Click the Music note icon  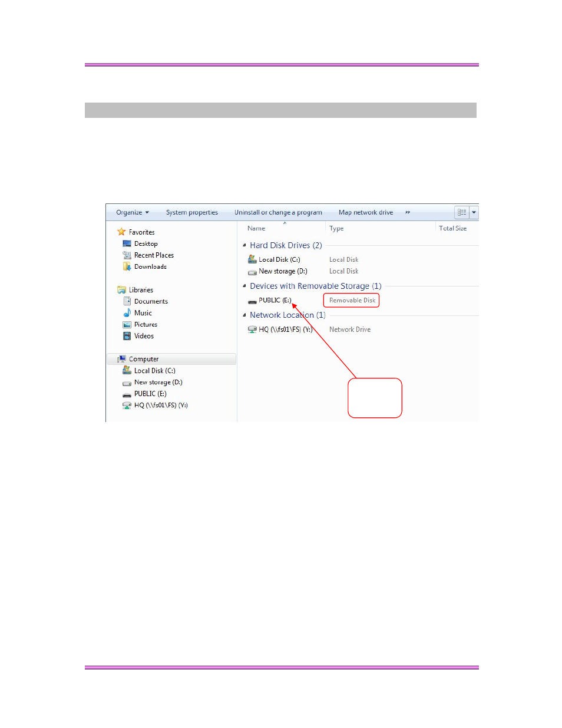[127, 313]
